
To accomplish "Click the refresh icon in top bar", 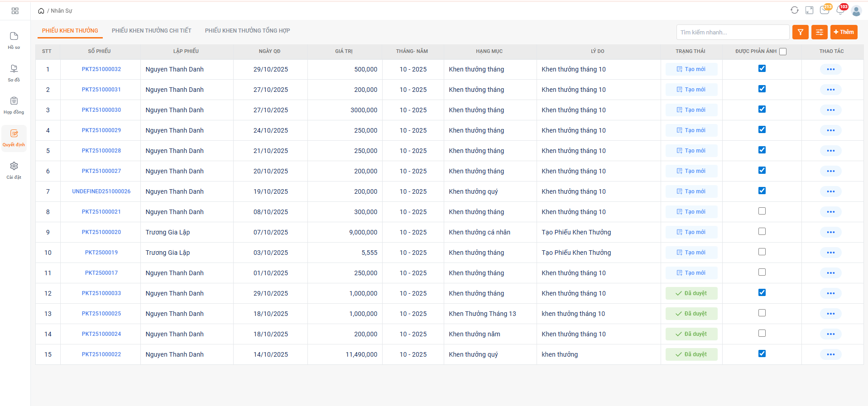I will (794, 10).
